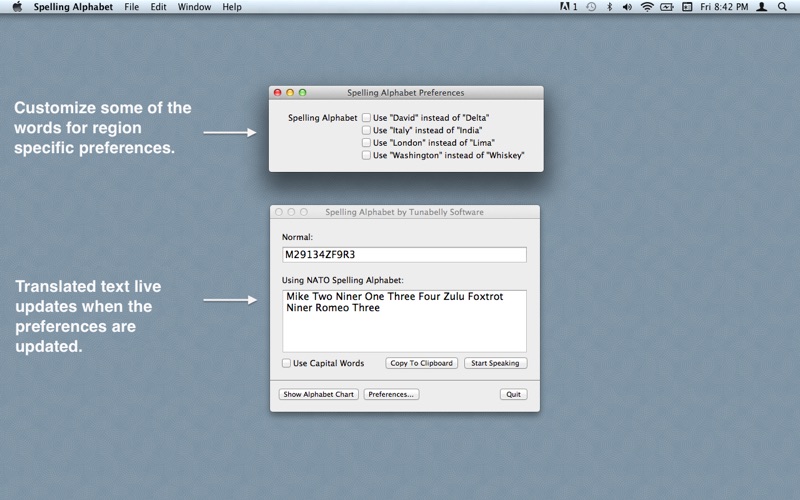The width and height of the screenshot is (800, 500).
Task: Open the user account menu icon
Action: point(762,7)
